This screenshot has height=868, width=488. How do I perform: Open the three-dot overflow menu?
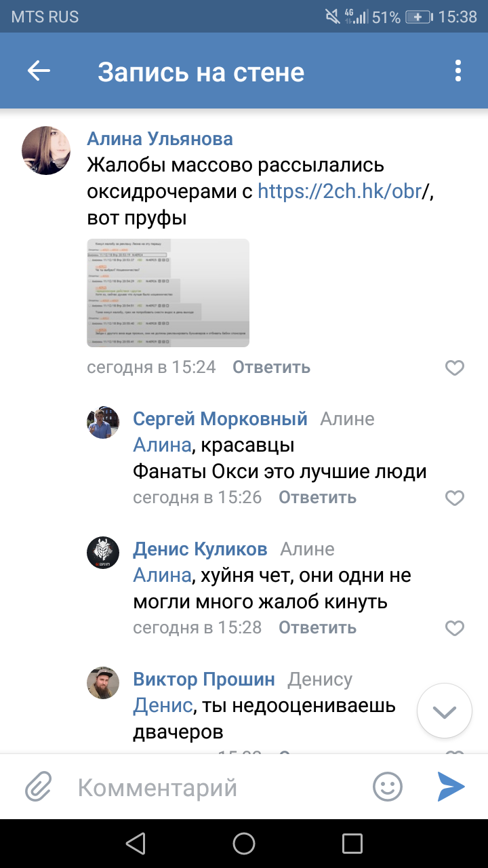coord(458,71)
